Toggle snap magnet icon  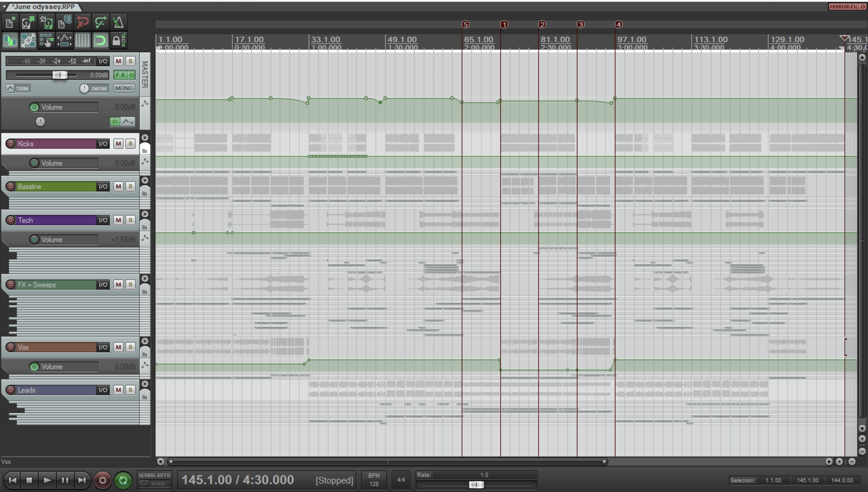[x=100, y=41]
